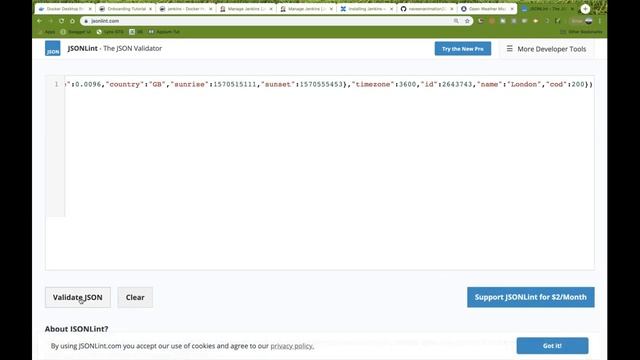This screenshot has width=640, height=360.
Task: Click line number 1 in editor gutter
Action: click(x=56, y=84)
